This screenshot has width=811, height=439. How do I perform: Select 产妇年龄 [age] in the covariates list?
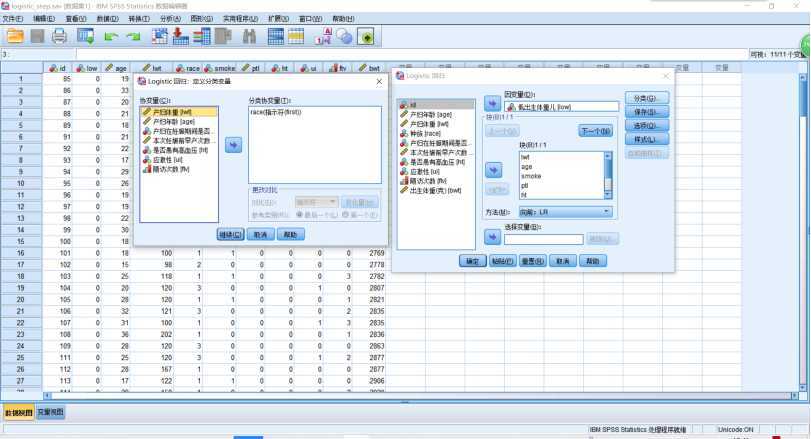(x=179, y=122)
